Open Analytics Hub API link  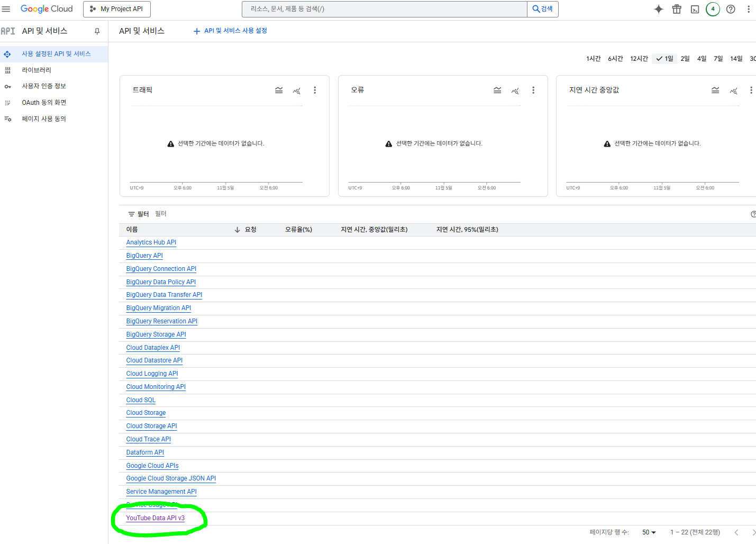pyautogui.click(x=151, y=242)
